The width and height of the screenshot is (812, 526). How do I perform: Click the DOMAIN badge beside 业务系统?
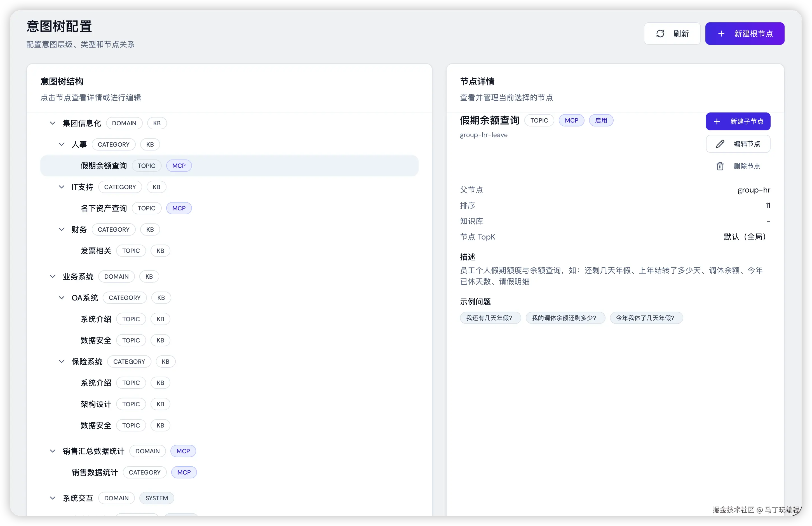coord(116,276)
